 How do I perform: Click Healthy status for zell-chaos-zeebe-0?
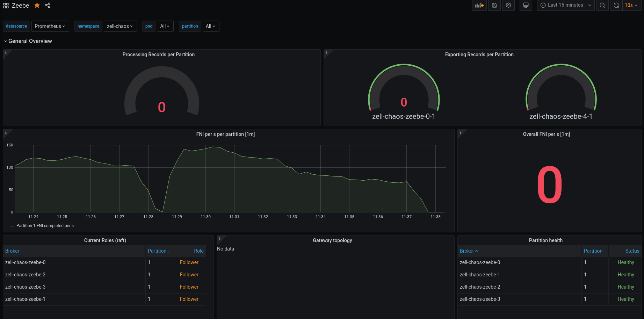coord(626,262)
